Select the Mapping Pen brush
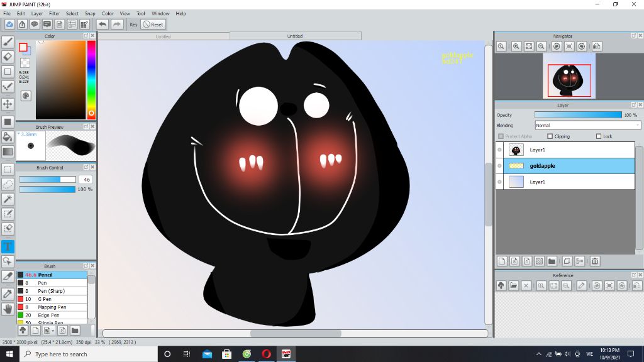 click(x=52, y=307)
